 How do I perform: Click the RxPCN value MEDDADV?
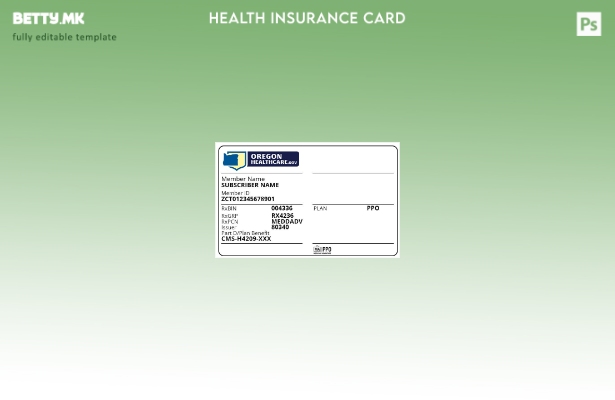point(286,221)
